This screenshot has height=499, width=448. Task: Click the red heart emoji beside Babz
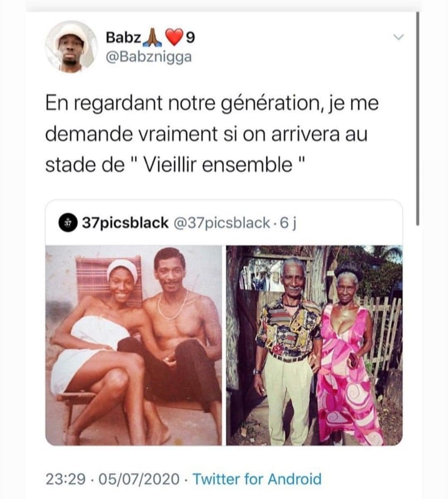pos(174,38)
